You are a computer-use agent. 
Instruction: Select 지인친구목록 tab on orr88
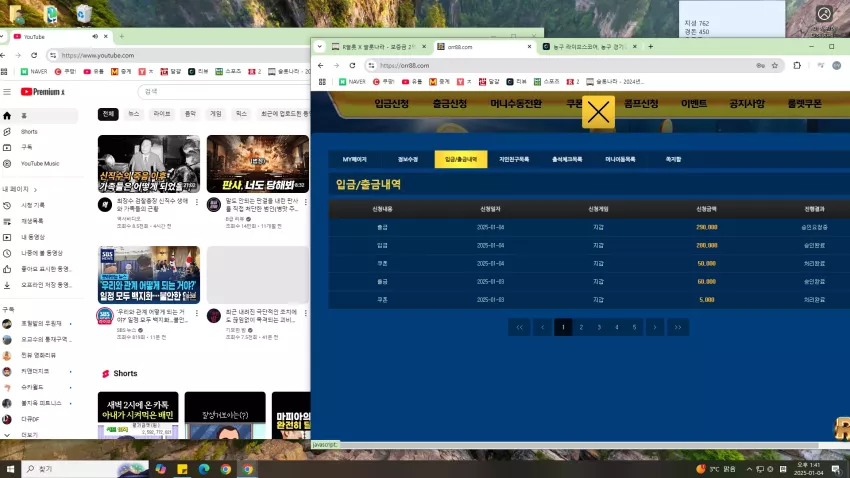pos(514,159)
